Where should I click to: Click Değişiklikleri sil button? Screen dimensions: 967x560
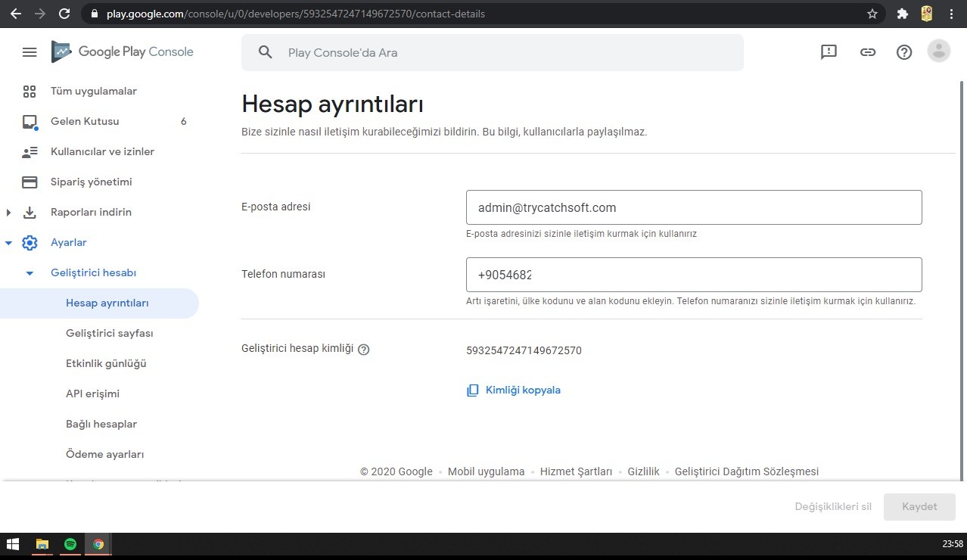pos(833,507)
